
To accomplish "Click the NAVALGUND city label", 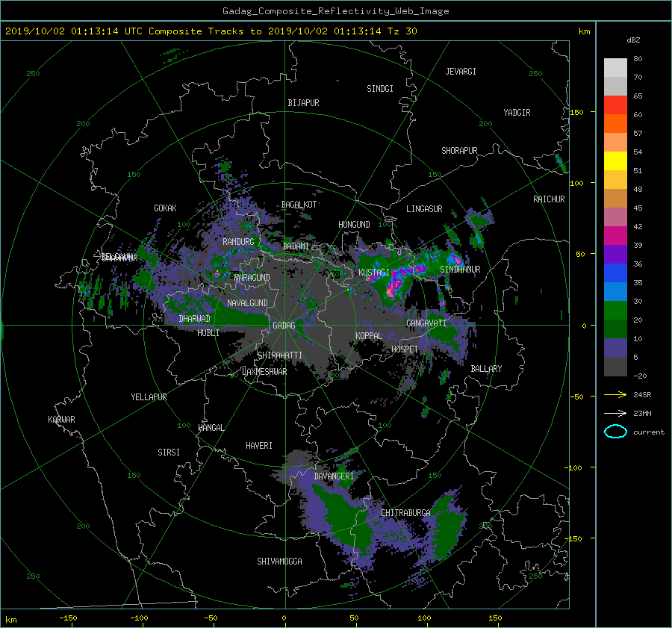I will 247,303.
